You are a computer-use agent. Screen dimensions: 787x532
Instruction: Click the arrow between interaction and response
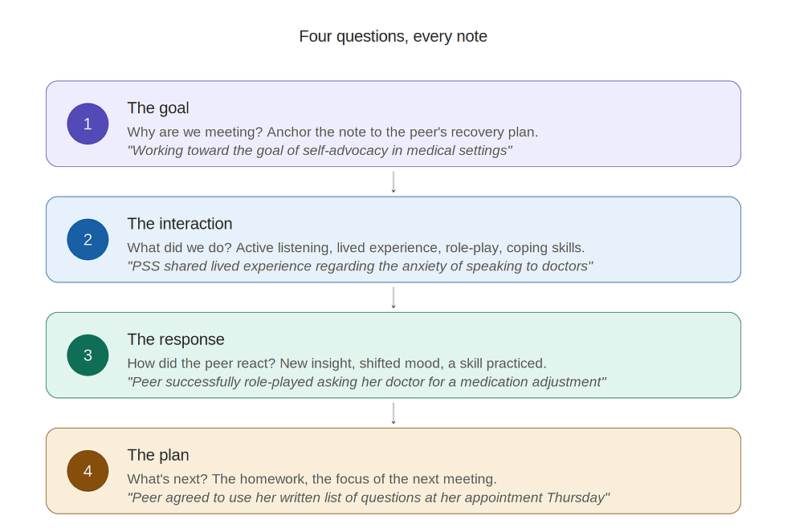pyautogui.click(x=393, y=298)
